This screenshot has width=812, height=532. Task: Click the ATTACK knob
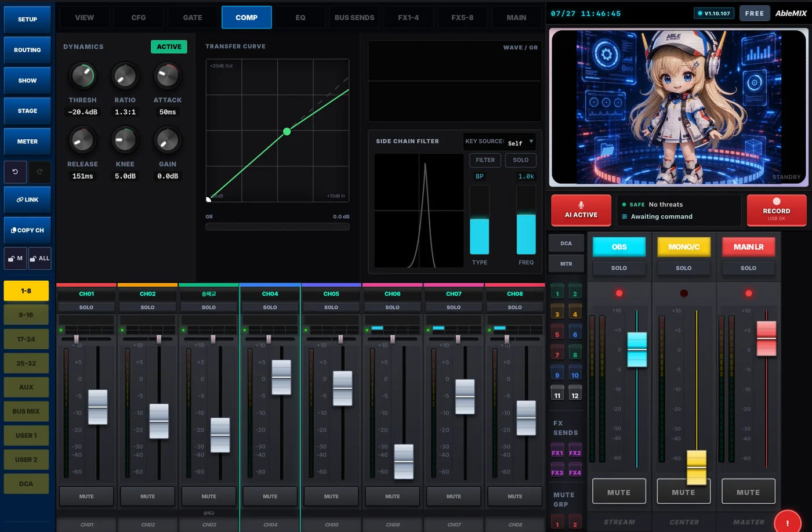pyautogui.click(x=168, y=76)
